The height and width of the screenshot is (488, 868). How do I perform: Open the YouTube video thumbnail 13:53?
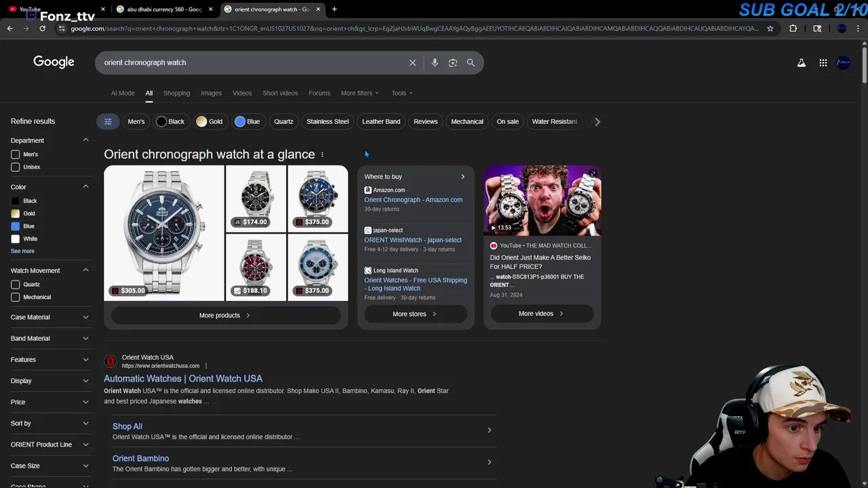[x=542, y=201]
